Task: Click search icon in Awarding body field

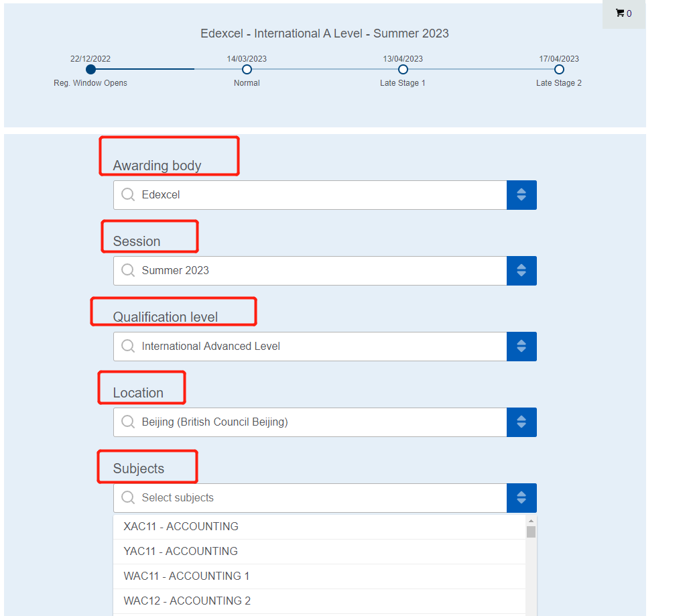Action: [128, 194]
